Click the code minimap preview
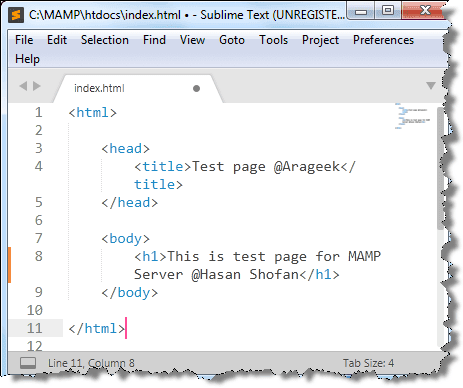463x388 pixels. 413,116
